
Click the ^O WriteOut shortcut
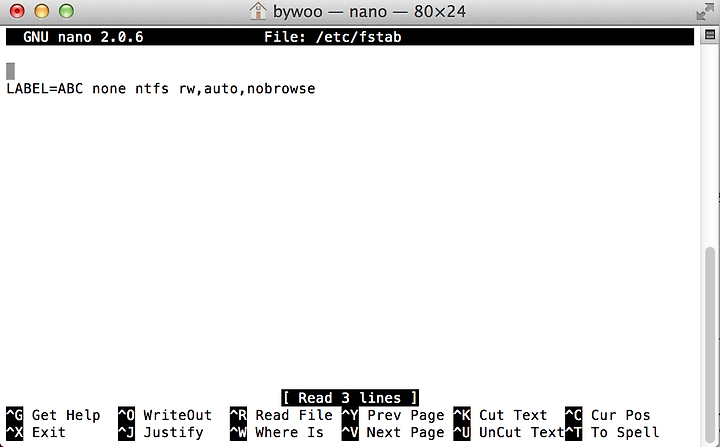coord(165,415)
